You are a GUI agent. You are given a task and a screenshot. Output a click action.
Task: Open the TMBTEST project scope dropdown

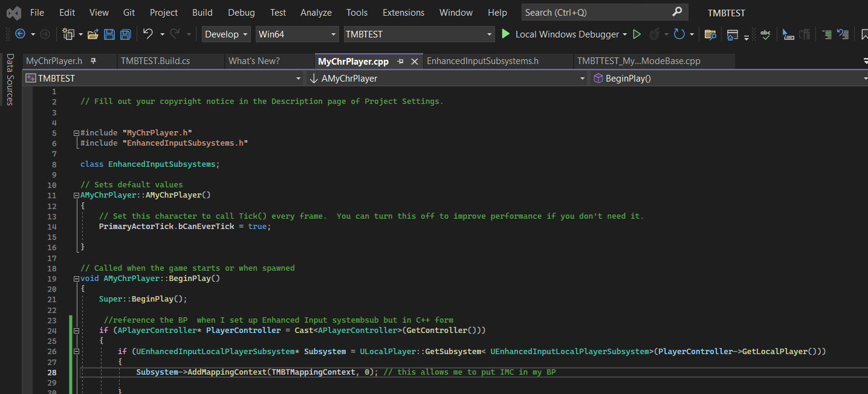[x=163, y=78]
